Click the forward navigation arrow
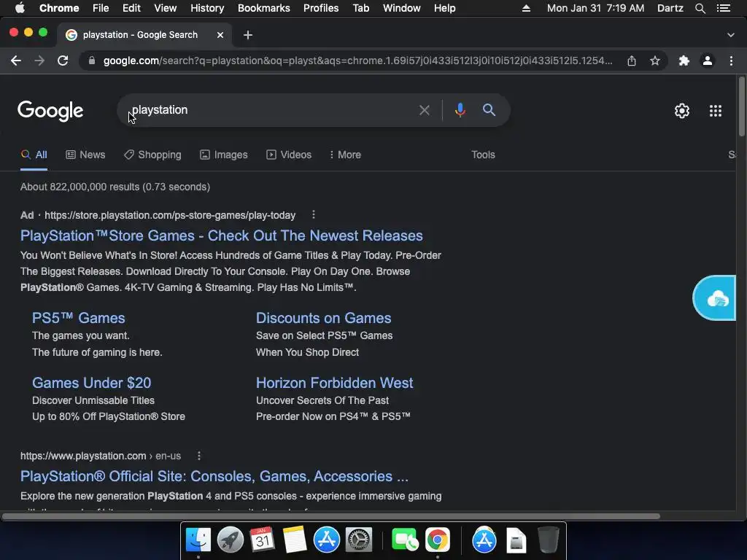The width and height of the screenshot is (747, 560). pos(39,61)
